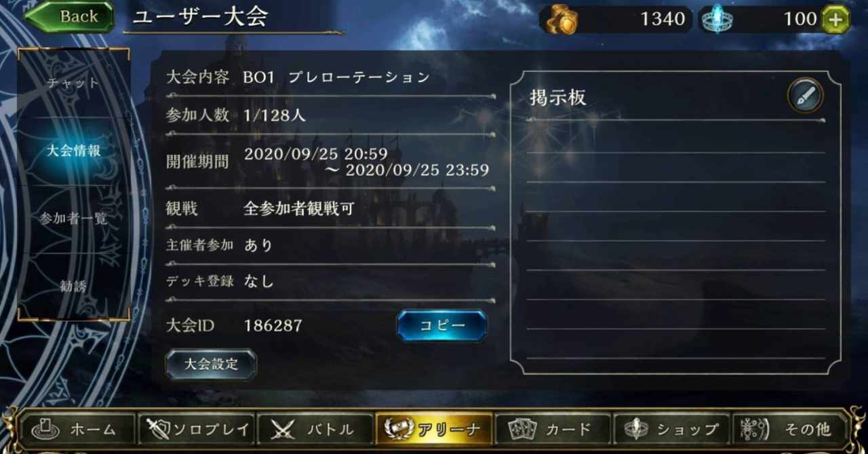Open その他 other options menu

(791, 429)
